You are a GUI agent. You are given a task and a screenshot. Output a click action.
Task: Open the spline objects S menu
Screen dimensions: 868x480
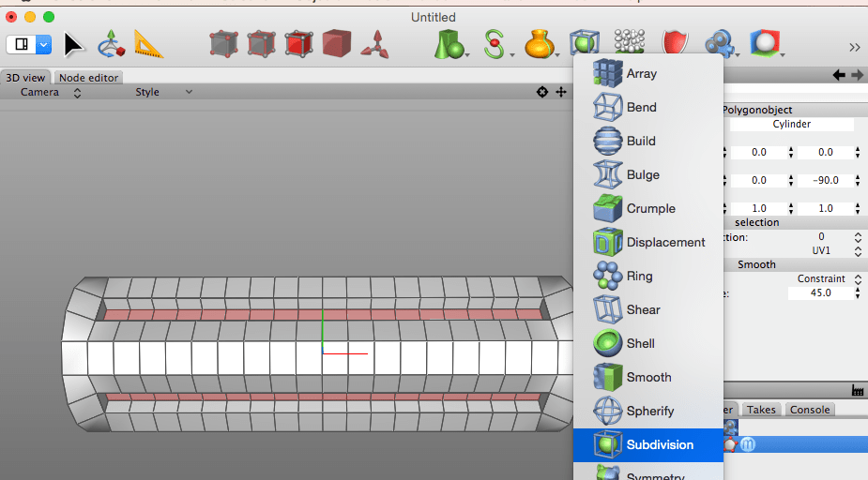(496, 44)
